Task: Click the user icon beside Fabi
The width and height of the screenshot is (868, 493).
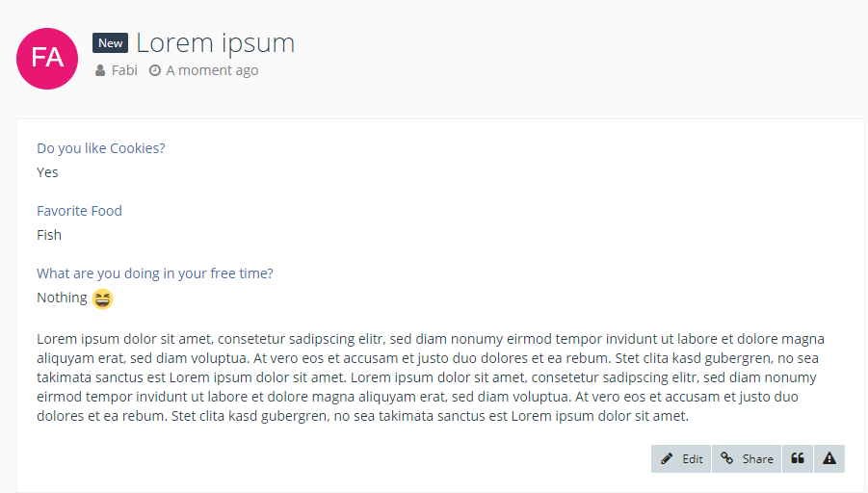Action: pyautogui.click(x=100, y=70)
